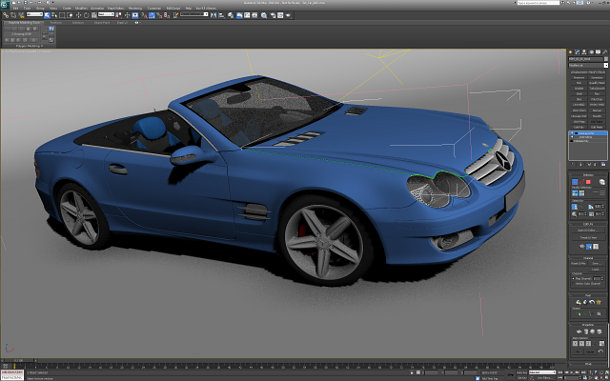Image resolution: width=610 pixels, height=381 pixels.
Task: Click the Remove Modifier trash icon under stack
Action: pos(595,165)
